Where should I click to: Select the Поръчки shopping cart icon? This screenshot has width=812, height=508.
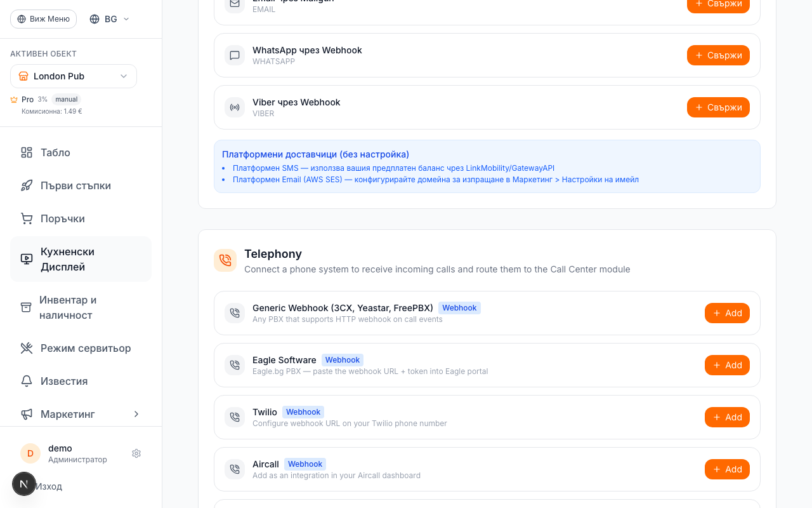point(26,218)
